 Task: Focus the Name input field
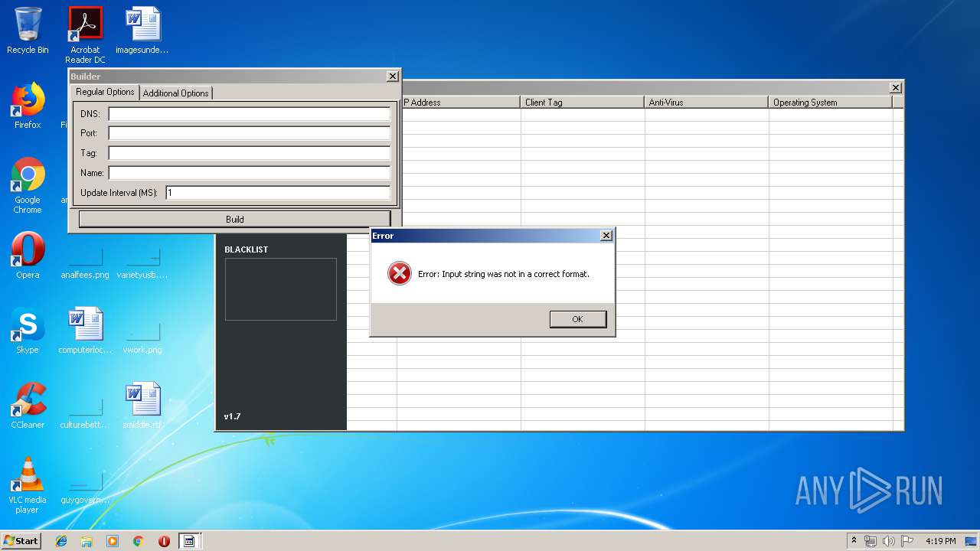coord(250,173)
